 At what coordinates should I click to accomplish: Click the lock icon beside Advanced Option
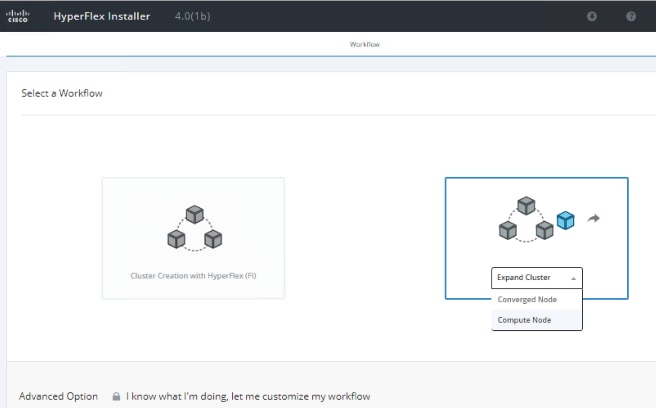click(116, 396)
